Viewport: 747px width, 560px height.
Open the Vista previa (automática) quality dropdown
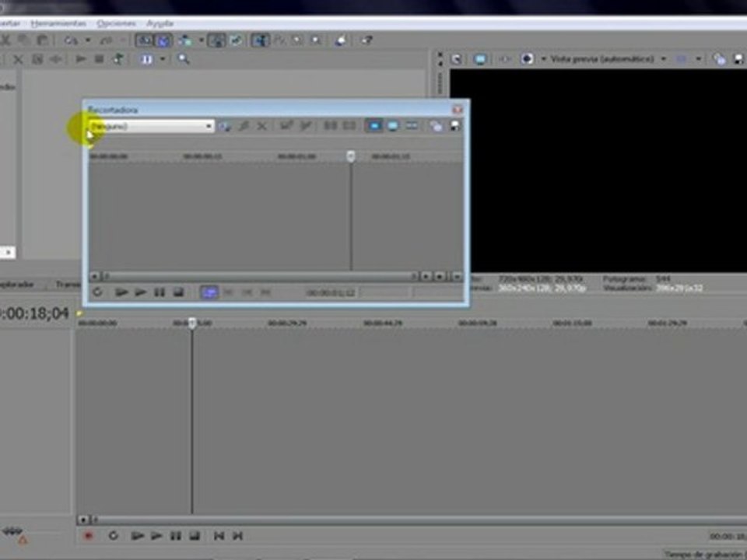click(608, 59)
